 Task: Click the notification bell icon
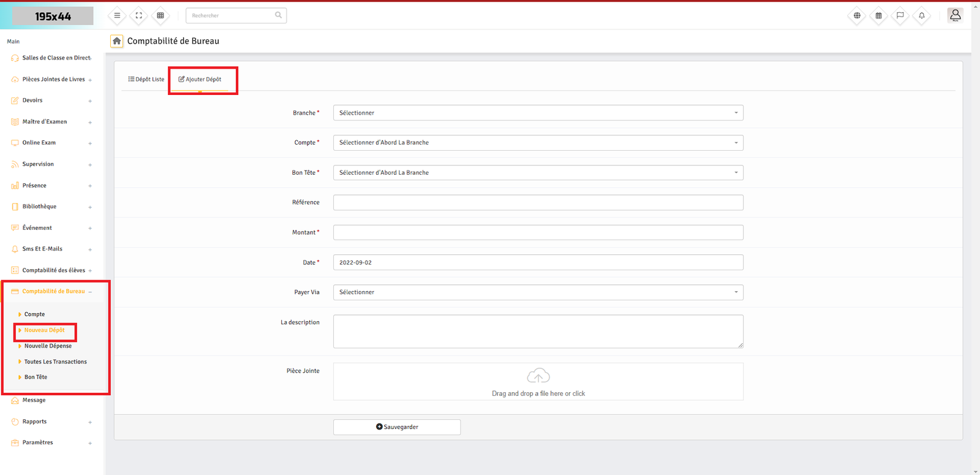pos(921,15)
